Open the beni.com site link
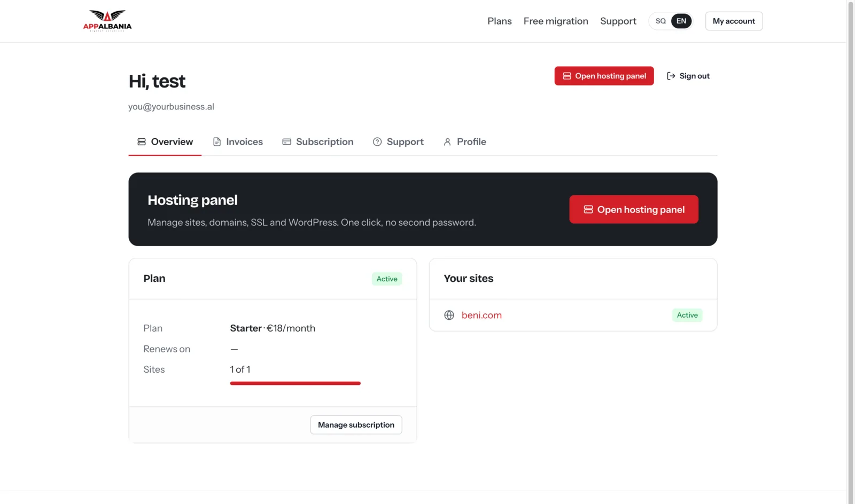This screenshot has width=855, height=504. point(481,315)
